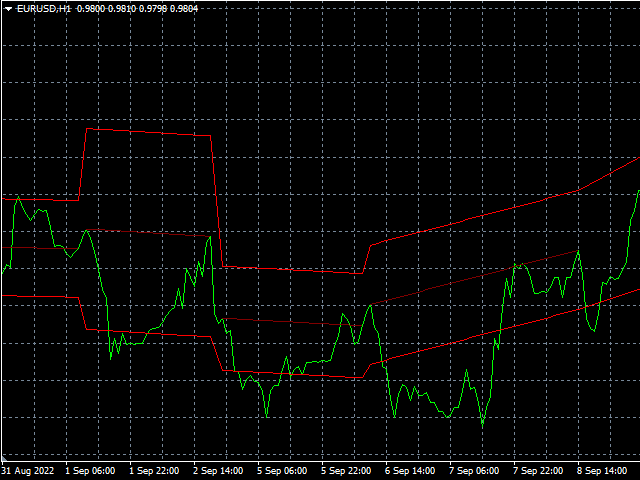640x480 pixels.
Task: Click the 5 Sep 22:00 time label
Action: (346, 470)
